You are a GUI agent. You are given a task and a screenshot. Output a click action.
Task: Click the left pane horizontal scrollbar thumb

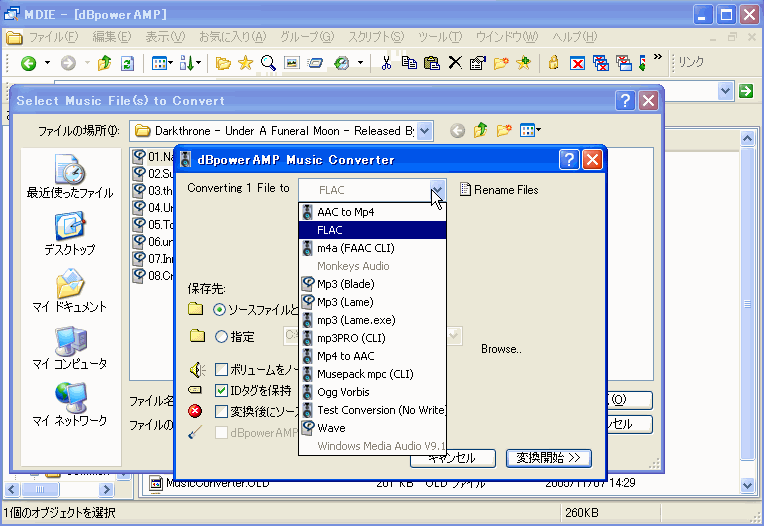40,489
